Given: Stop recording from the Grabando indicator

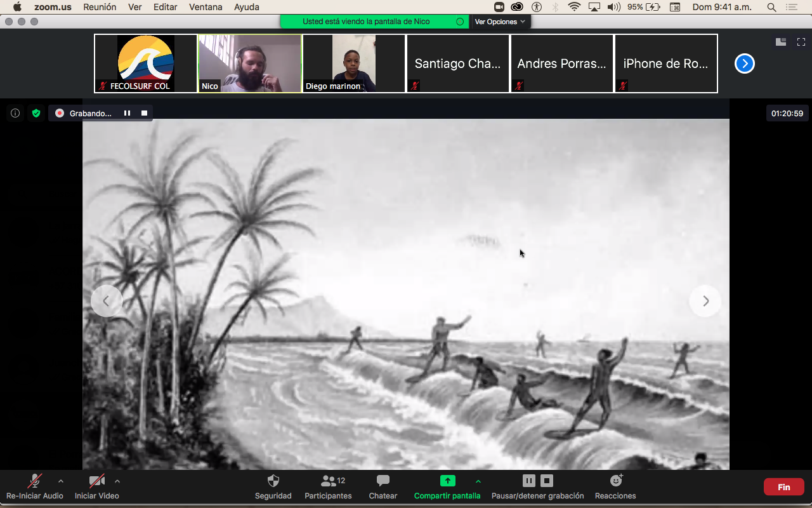Looking at the screenshot, I should 144,113.
